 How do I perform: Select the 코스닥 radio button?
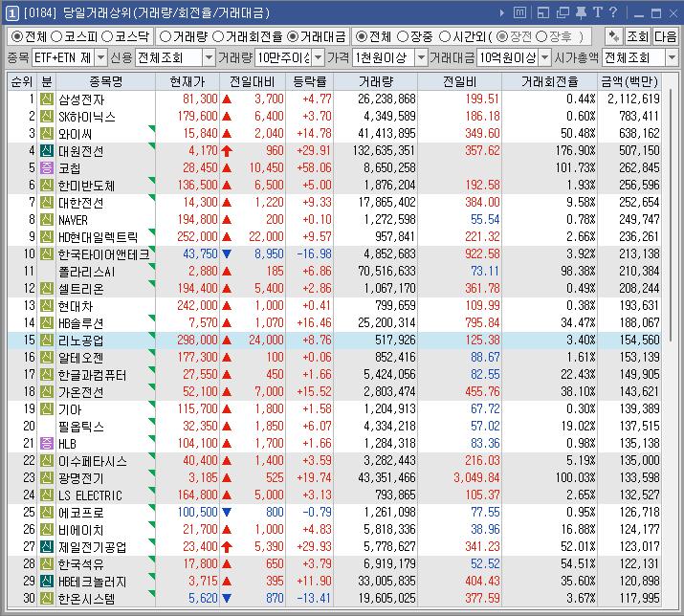click(107, 36)
